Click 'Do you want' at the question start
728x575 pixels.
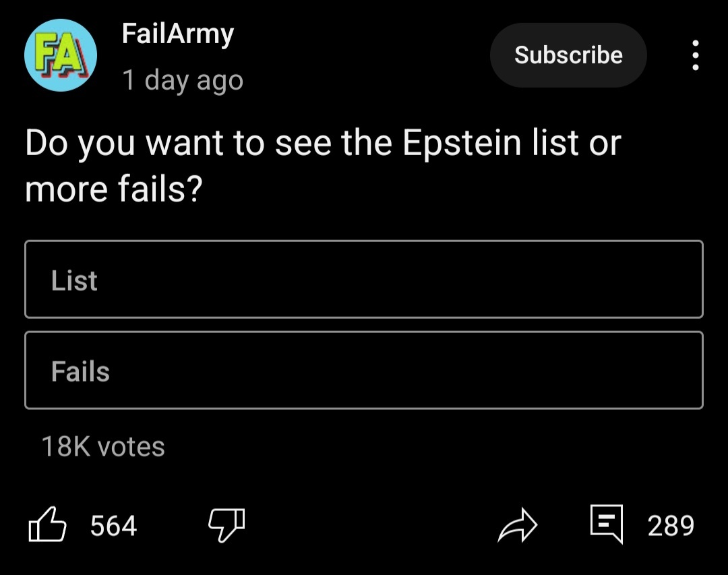(x=125, y=144)
